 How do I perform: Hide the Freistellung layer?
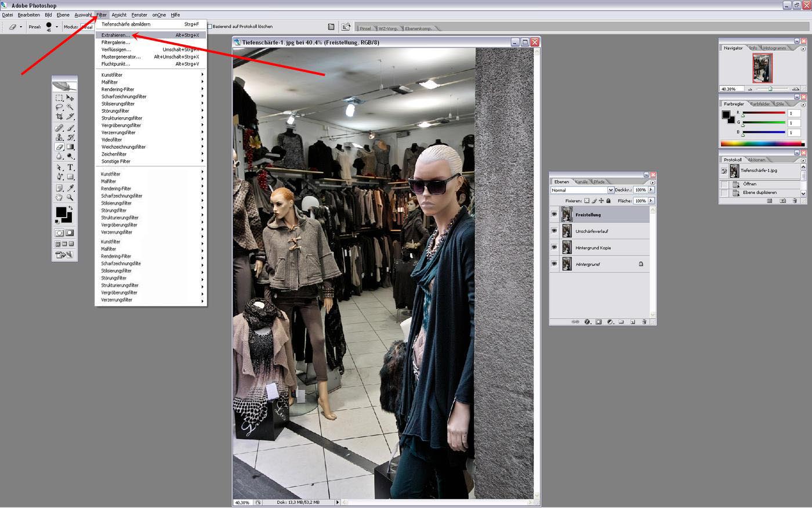554,214
